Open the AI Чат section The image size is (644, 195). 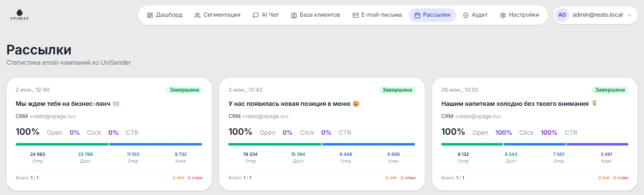[266, 15]
